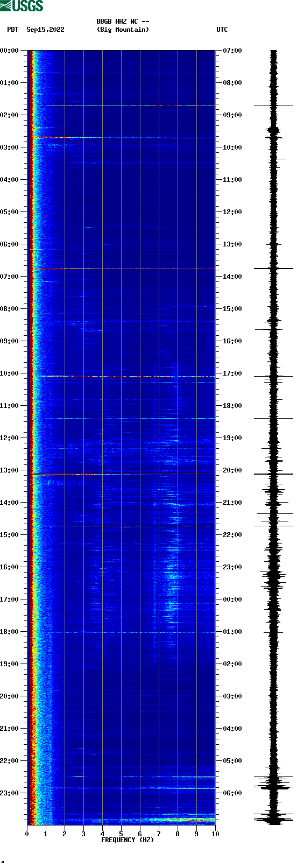Screen dimensions: 297x868
Task: Click the 09:00 PDT time label
Action: click(10, 341)
